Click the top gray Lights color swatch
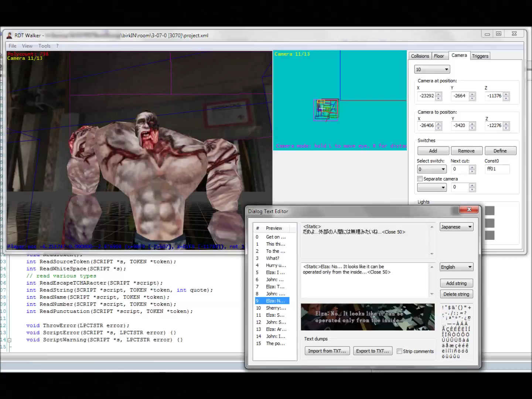Image resolution: width=532 pixels, height=399 pixels. [x=490, y=211]
